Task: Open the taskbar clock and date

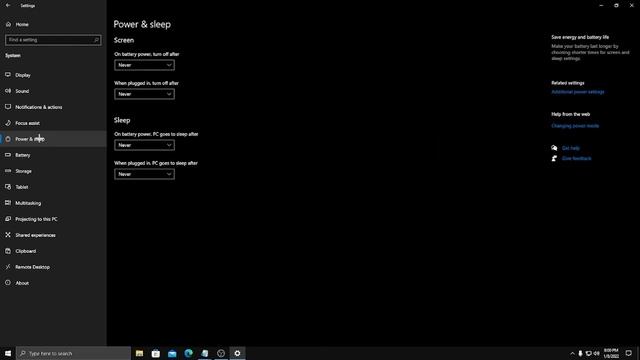Action: (611, 353)
